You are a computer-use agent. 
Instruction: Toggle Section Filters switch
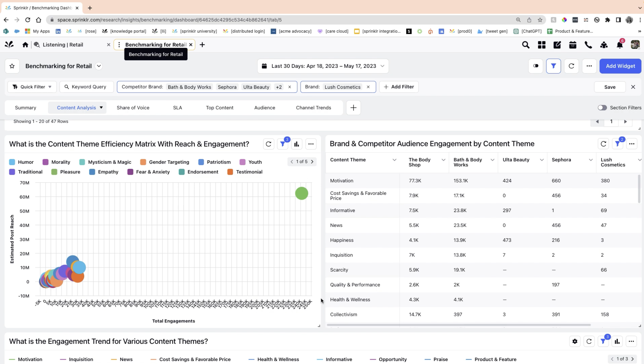click(602, 108)
